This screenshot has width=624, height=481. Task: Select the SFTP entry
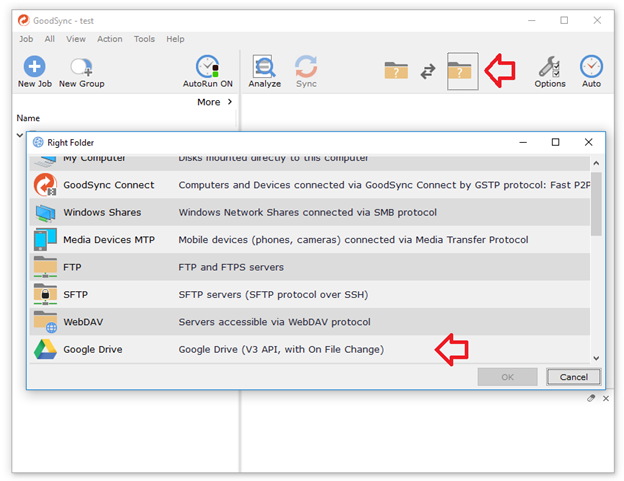pos(77,294)
